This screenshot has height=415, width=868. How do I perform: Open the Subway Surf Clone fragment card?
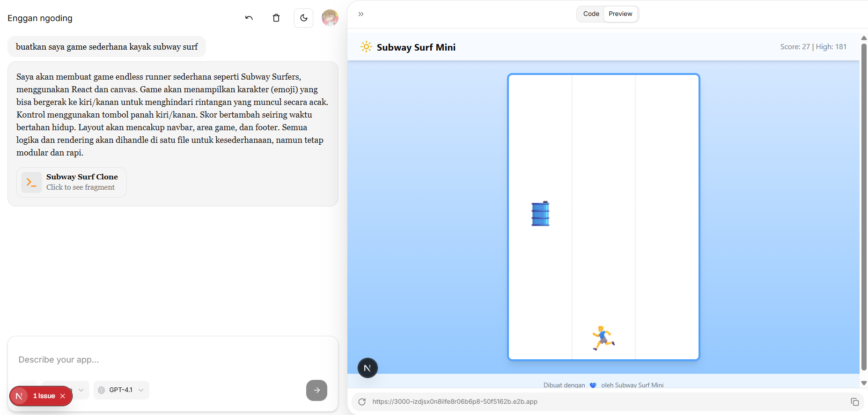(72, 182)
